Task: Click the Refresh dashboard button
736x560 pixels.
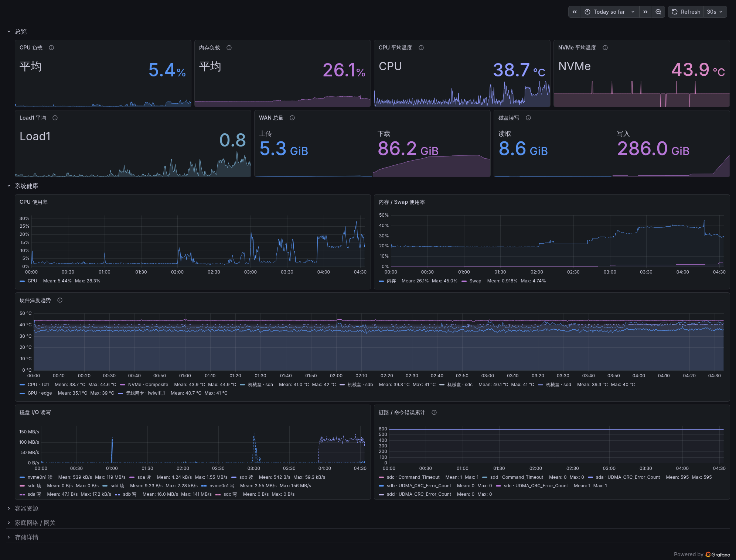Action: 686,12
